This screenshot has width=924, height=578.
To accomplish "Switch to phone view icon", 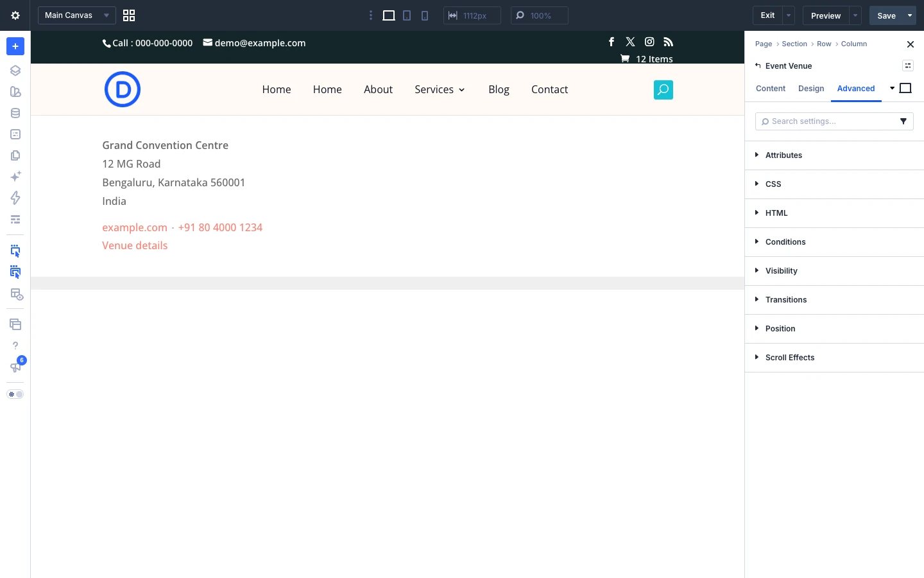I will tap(425, 15).
